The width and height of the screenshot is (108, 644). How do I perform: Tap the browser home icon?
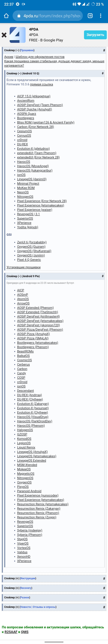pos(6,16)
